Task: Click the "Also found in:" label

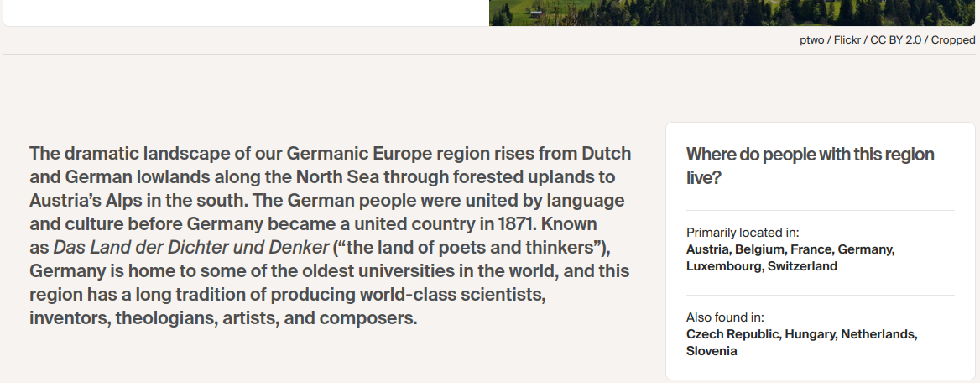Action: [x=725, y=317]
